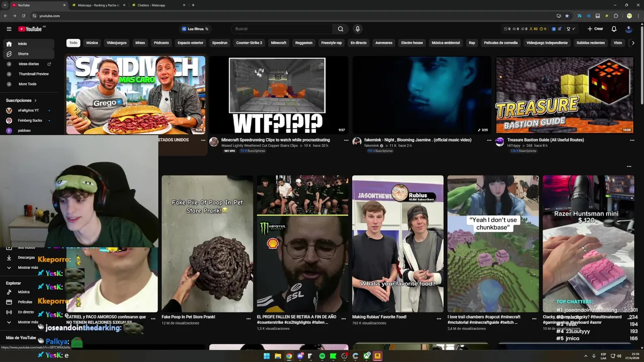
Task: Go to Inicio in the sidebar
Action: coord(28,44)
